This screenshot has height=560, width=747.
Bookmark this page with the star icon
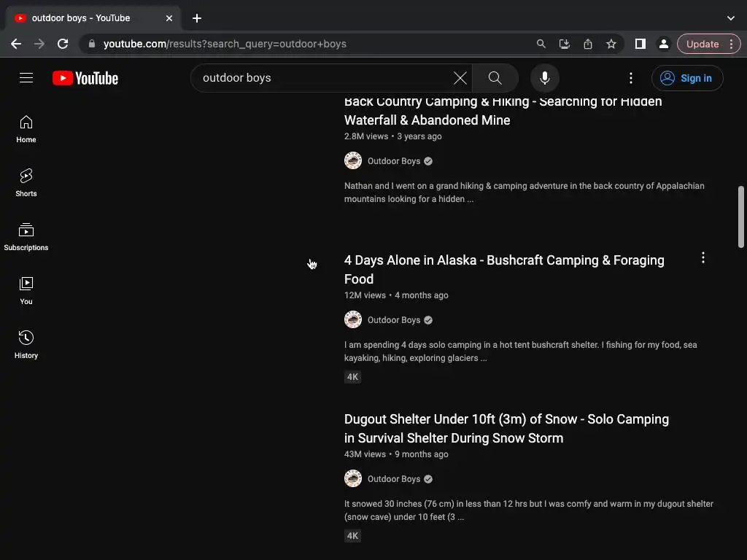pos(611,44)
